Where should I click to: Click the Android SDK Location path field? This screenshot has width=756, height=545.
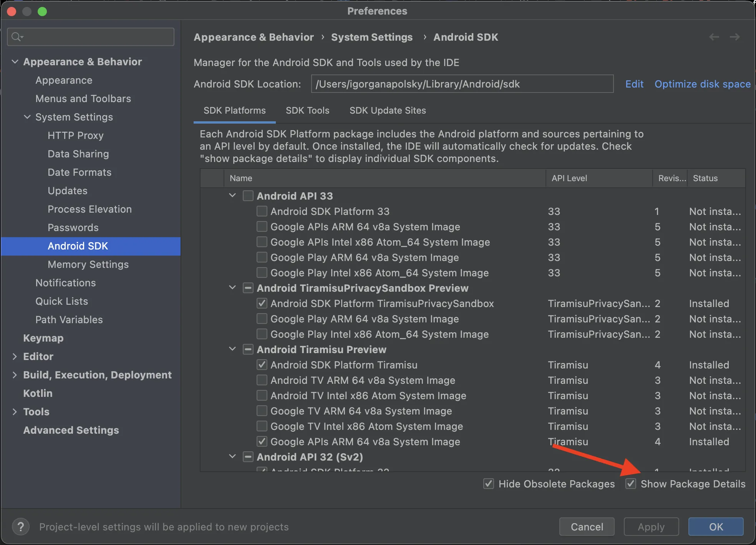(462, 84)
